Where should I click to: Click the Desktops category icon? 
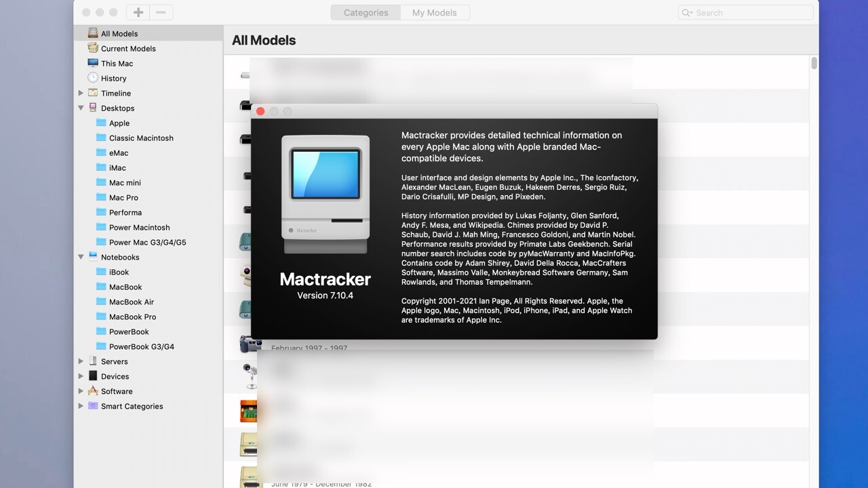coord(93,108)
